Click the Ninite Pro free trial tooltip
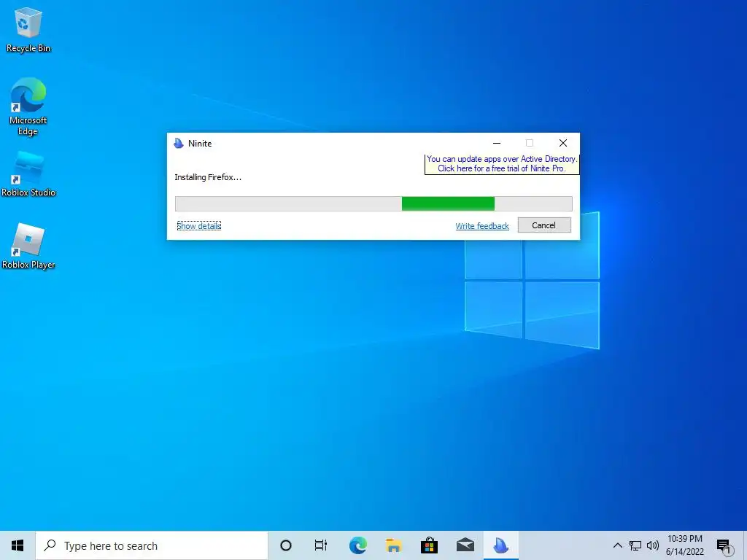747x560 pixels. coord(502,164)
